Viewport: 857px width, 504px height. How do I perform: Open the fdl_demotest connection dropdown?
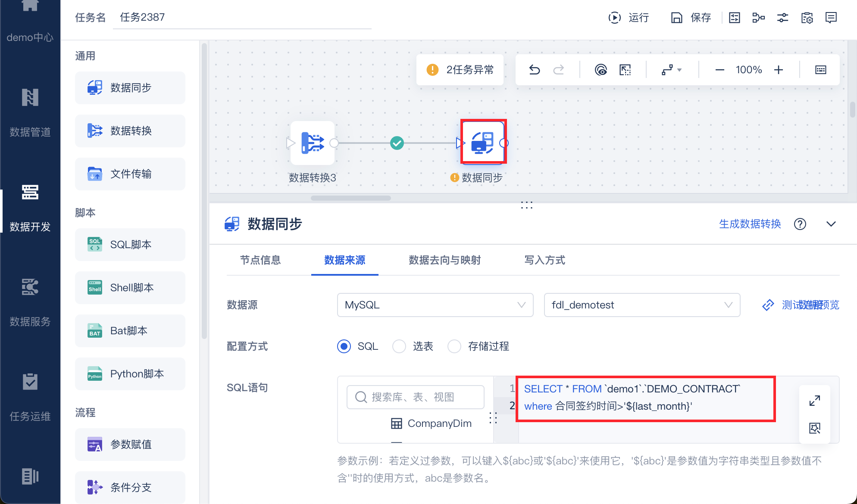pyautogui.click(x=641, y=305)
